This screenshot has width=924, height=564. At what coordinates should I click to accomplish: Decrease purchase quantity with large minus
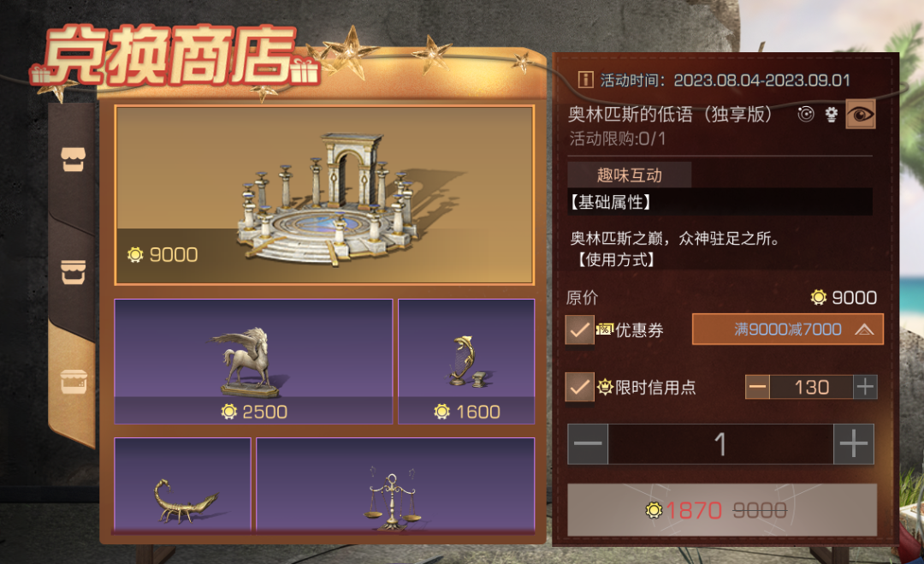[588, 444]
